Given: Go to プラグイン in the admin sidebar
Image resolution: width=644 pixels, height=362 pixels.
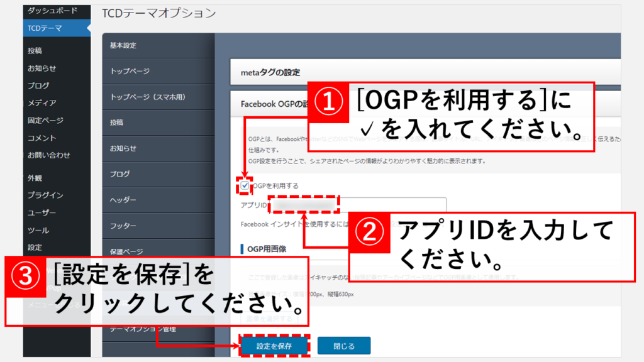Looking at the screenshot, I should click(x=45, y=195).
